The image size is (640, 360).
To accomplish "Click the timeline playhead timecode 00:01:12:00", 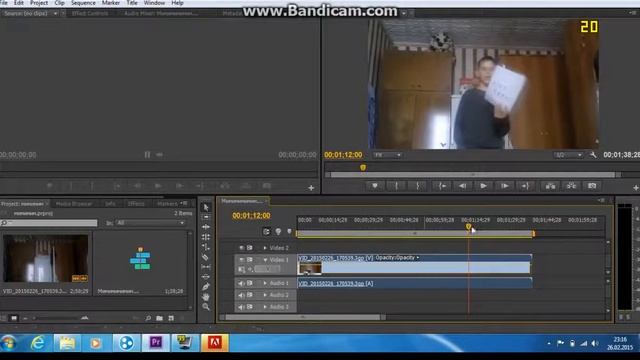I will point(251,216).
